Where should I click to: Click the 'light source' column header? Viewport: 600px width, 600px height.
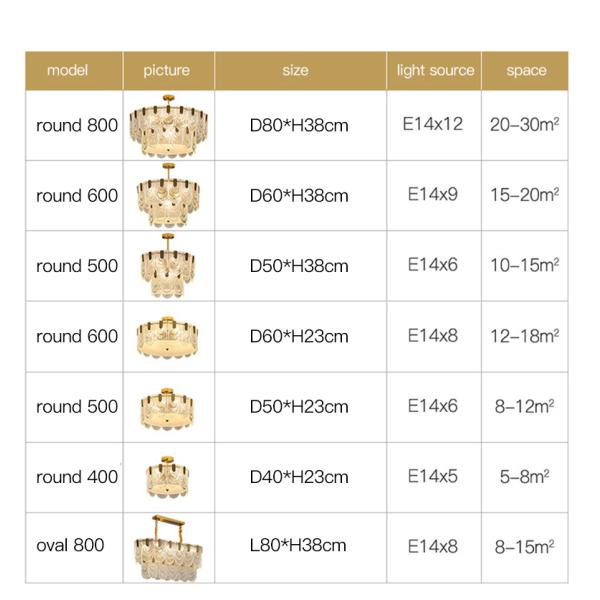coord(435,70)
